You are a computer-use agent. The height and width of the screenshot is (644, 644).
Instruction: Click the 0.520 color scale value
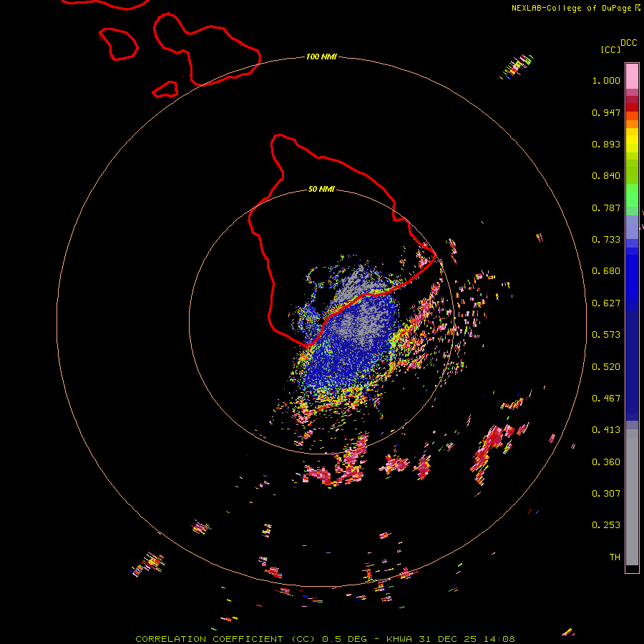[606, 367]
